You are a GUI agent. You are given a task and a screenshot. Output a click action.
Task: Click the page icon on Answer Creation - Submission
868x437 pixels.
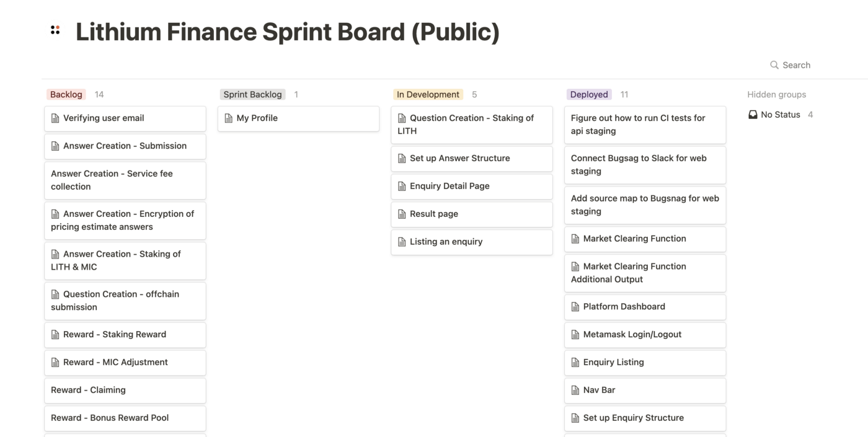pyautogui.click(x=55, y=146)
